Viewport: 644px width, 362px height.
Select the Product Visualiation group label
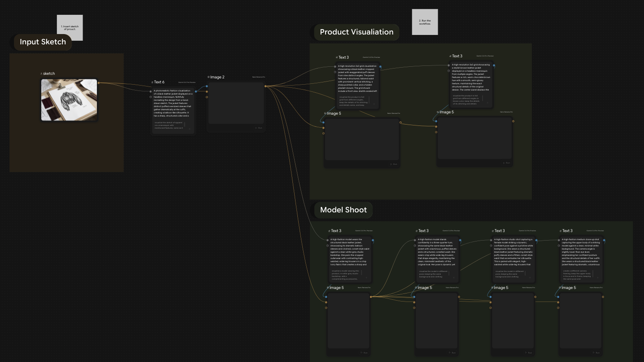point(357,32)
